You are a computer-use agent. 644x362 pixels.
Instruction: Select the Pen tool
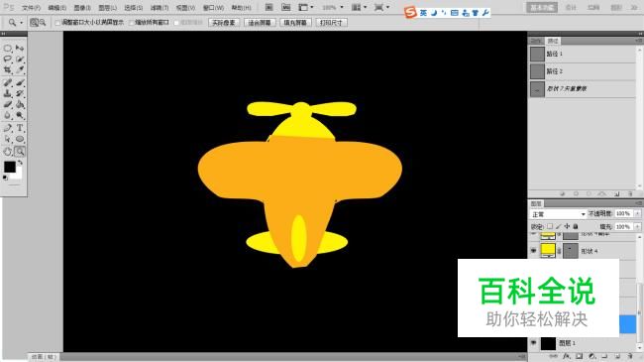pos(7,128)
